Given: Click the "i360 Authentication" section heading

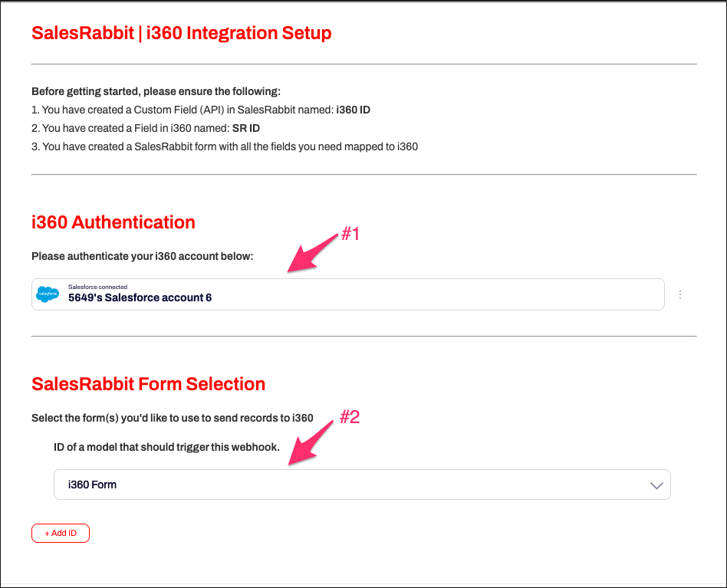Looking at the screenshot, I should (113, 222).
